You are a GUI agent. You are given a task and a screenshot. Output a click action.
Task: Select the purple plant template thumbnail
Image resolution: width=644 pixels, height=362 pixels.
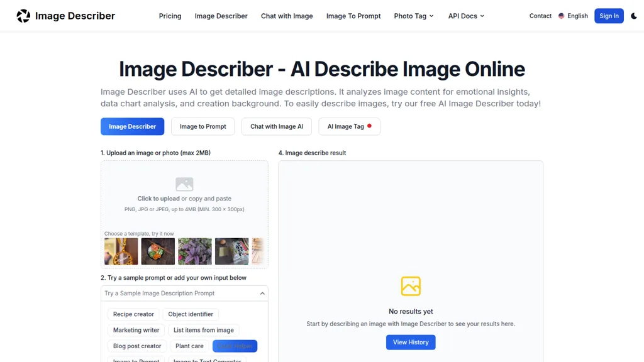click(x=195, y=251)
